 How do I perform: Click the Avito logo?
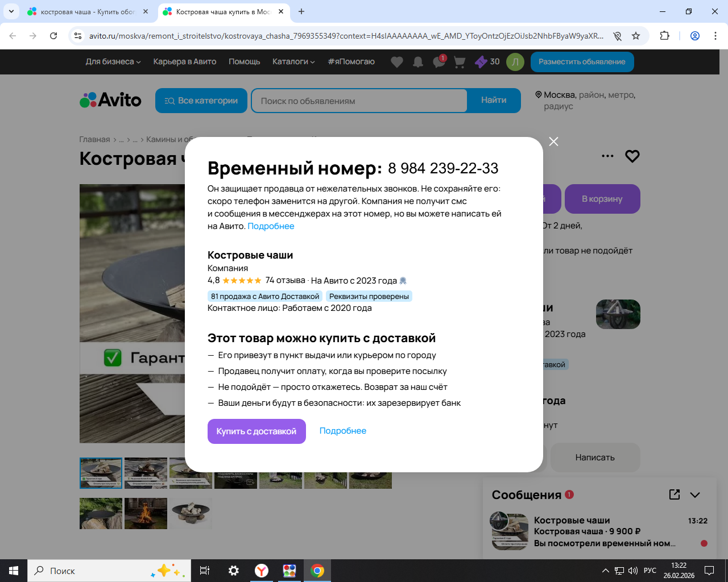pyautogui.click(x=110, y=100)
